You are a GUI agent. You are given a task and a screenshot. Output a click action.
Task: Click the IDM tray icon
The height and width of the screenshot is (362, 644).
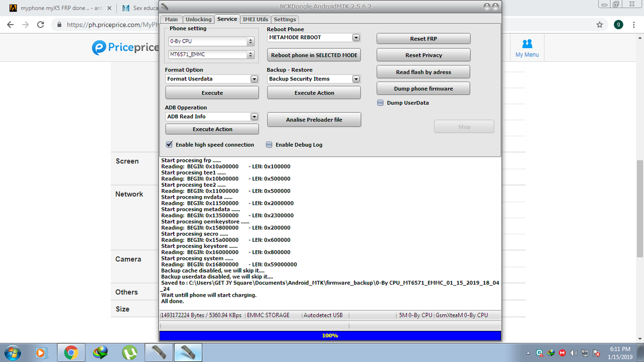point(551,353)
